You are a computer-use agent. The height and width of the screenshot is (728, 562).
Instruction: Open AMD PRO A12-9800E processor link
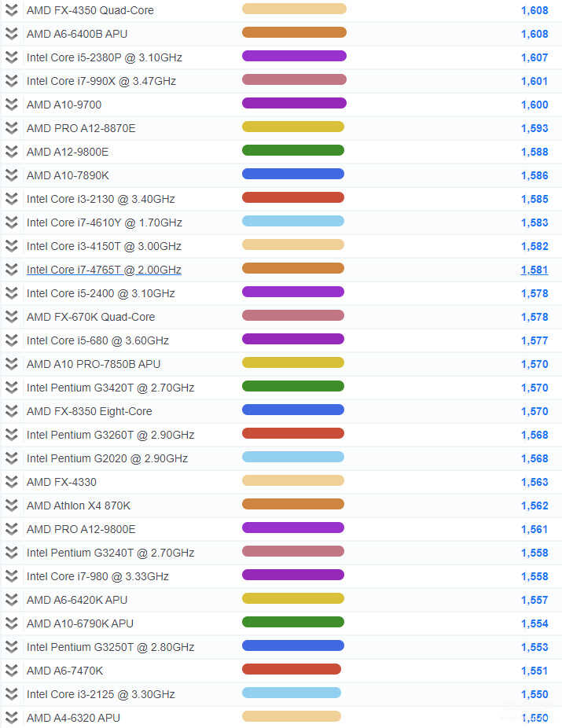[x=81, y=529]
